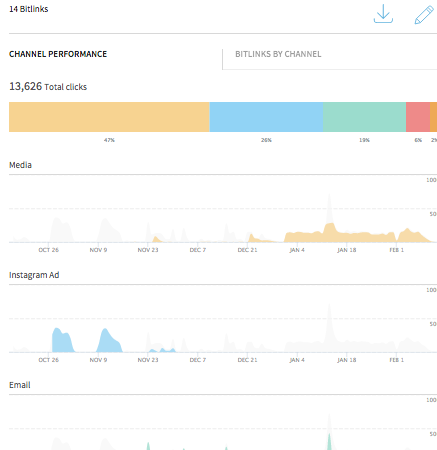Open the Bitlinks by Channel tab

[x=278, y=54]
